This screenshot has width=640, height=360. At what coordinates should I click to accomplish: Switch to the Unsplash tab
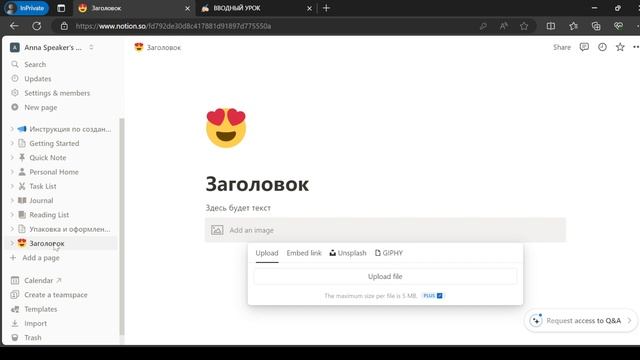point(348,253)
